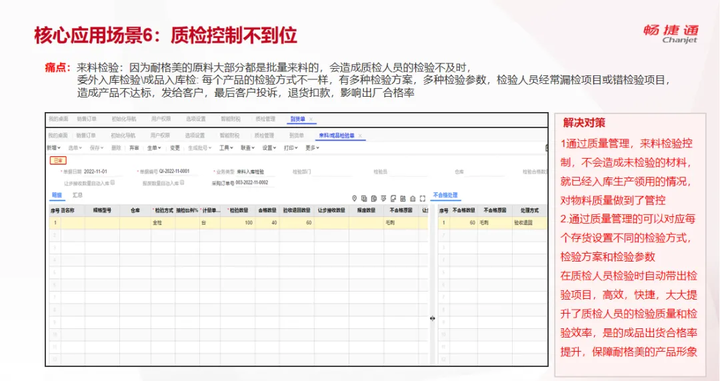This screenshot has height=381, width=720.
Task: Click the red 已审 status stamp
Action: [x=58, y=160]
